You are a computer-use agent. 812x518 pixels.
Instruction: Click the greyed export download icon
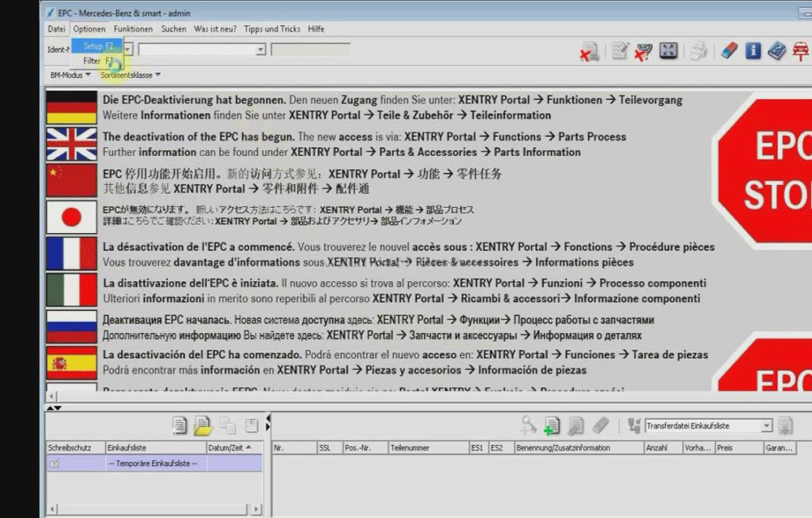click(785, 425)
